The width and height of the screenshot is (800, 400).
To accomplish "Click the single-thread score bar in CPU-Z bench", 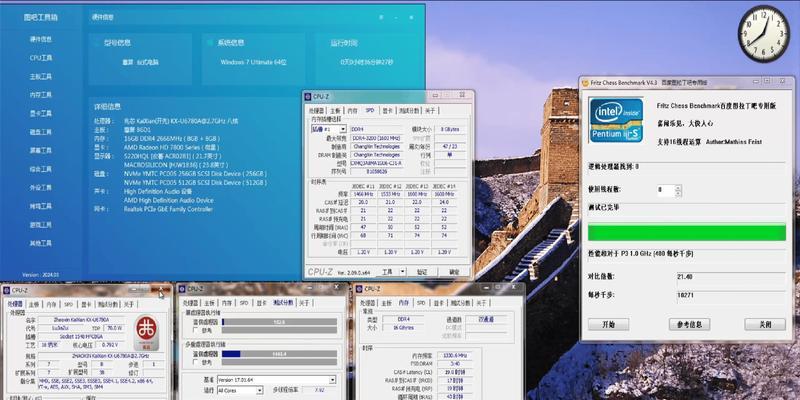I will pos(279,322).
